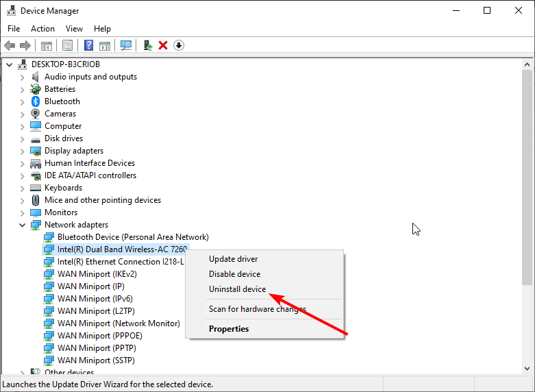Select WAN Miniport (PPPOE)
535x392 pixels.
[x=99, y=335]
